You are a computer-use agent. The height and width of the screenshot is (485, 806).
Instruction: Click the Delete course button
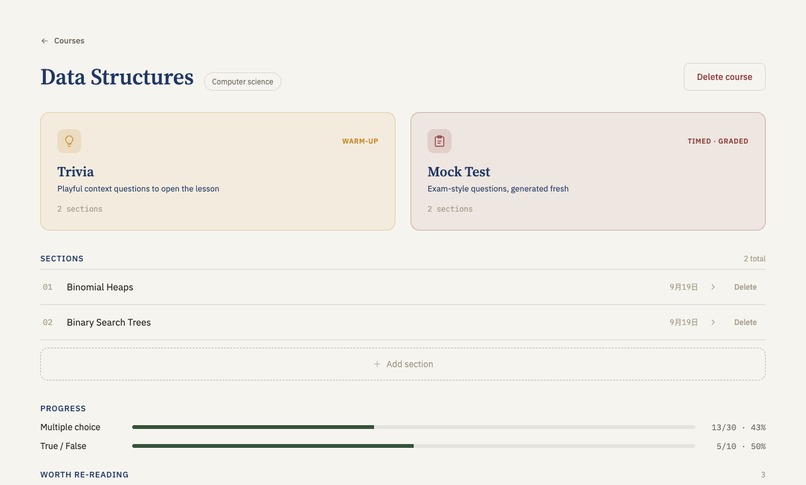724,77
